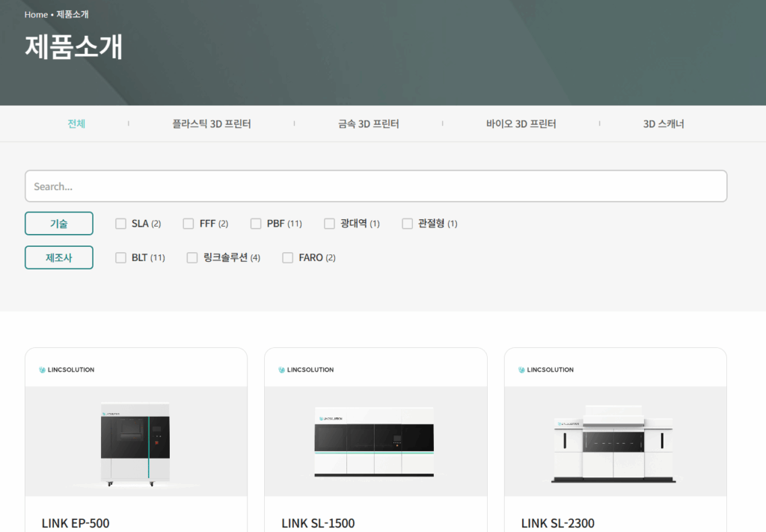Image resolution: width=766 pixels, height=532 pixels.
Task: Filter by BLT manufacturer
Action: [x=120, y=258]
